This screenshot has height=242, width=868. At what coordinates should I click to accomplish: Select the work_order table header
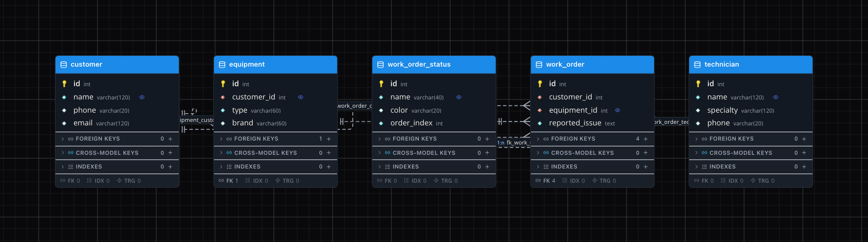(x=592, y=65)
